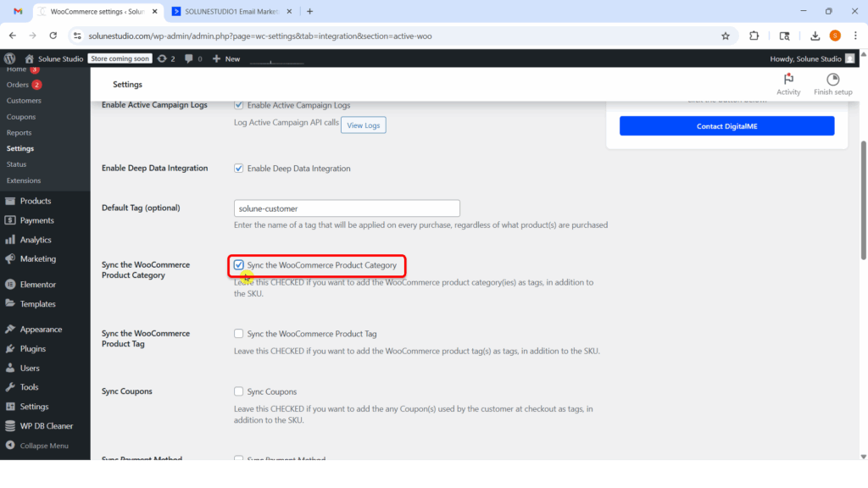868x488 pixels.
Task: Toggle Enable Deep Data Integration checkbox
Action: tap(238, 169)
